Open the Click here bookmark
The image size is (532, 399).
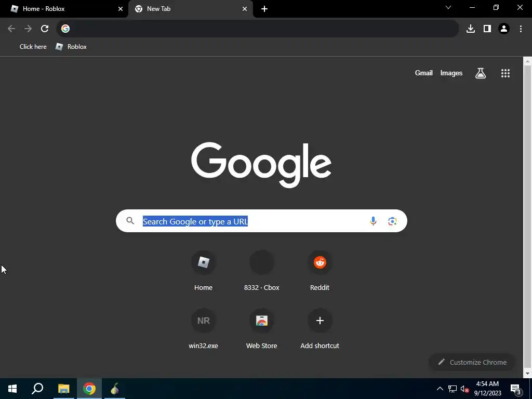click(x=33, y=46)
